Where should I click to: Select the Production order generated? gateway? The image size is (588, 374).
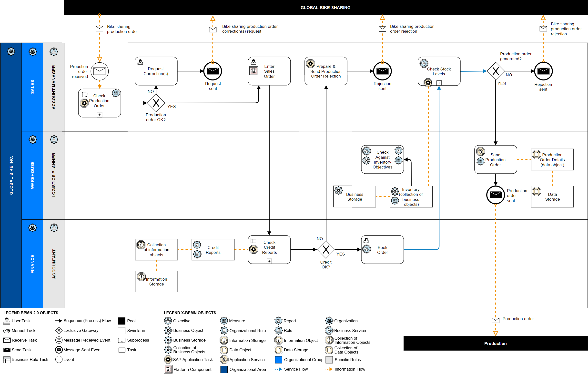point(496,71)
